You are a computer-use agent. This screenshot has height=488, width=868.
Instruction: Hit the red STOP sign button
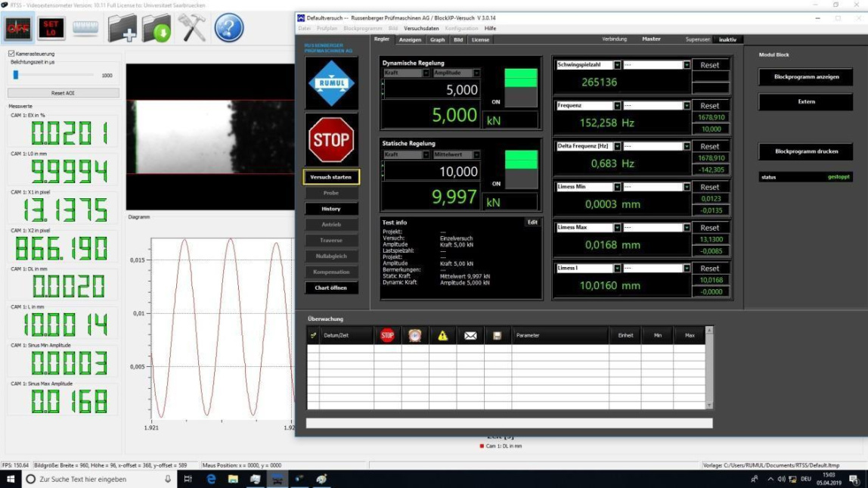[331, 139]
